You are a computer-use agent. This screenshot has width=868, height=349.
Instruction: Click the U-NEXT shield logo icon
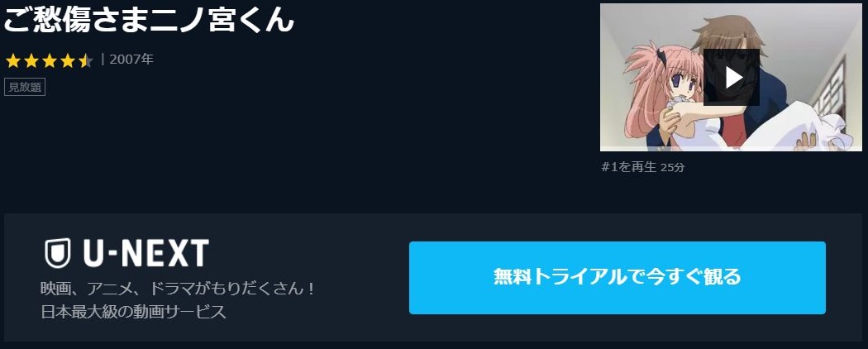pyautogui.click(x=58, y=253)
